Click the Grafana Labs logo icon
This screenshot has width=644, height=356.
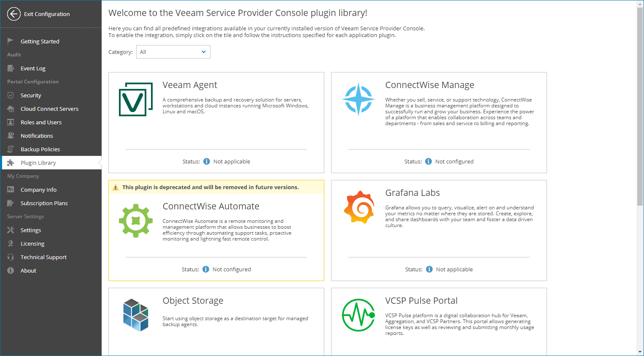point(358,207)
